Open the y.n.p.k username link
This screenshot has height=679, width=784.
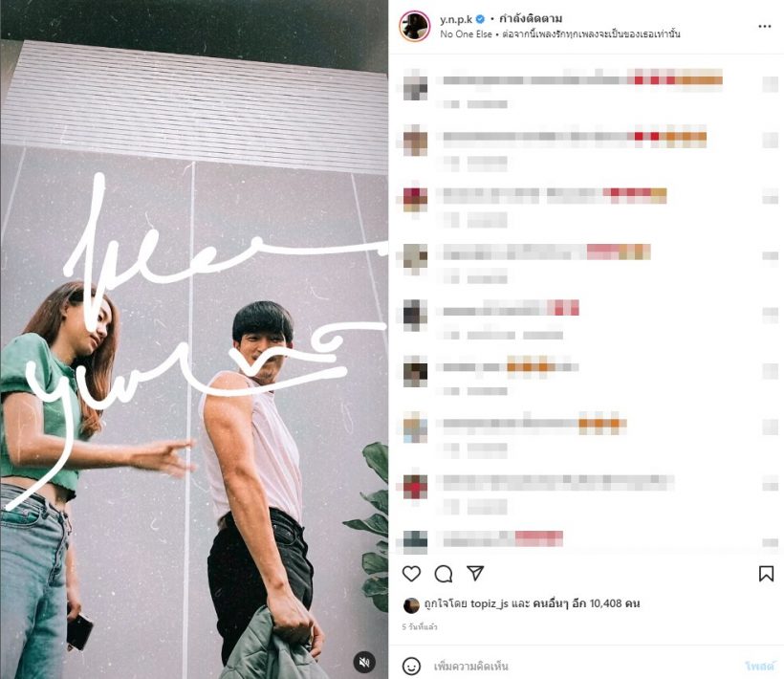pos(456,19)
